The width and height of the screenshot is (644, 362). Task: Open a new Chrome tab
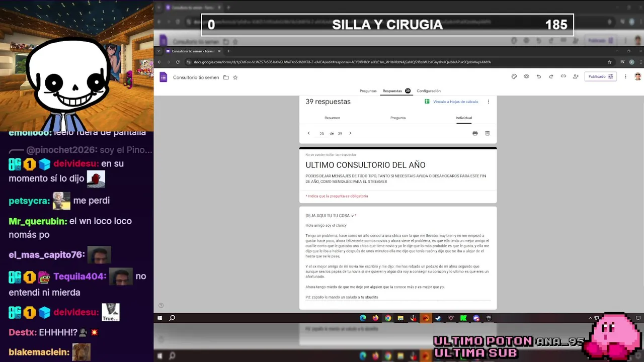click(228, 51)
